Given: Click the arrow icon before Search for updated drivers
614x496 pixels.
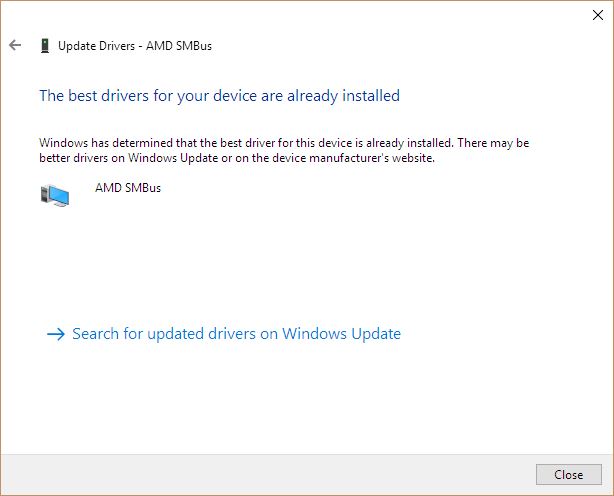Looking at the screenshot, I should (56, 334).
